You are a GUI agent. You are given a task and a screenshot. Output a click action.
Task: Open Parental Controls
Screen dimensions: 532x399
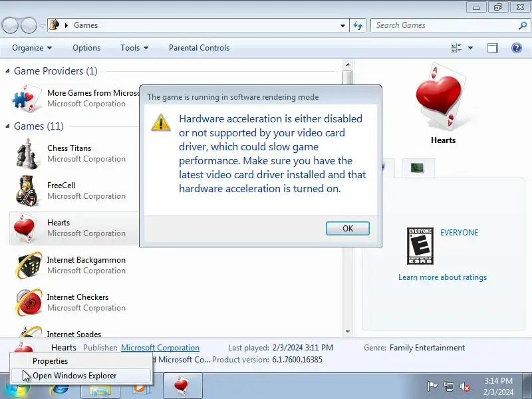click(199, 48)
